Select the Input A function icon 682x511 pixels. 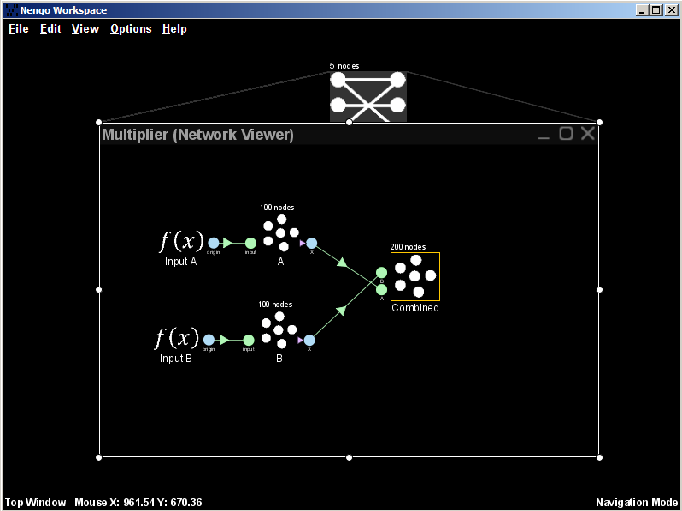(181, 241)
